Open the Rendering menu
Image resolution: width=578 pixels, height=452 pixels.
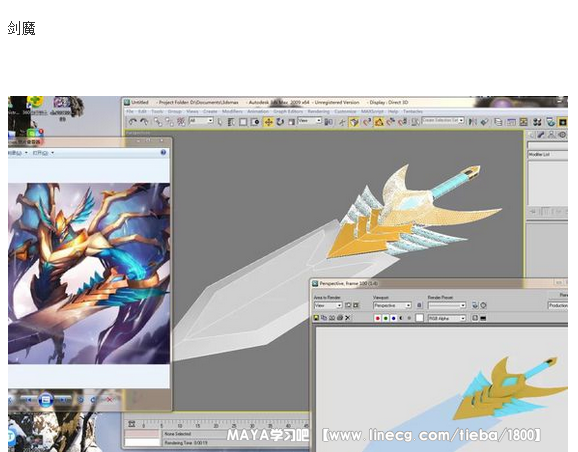[318, 111]
